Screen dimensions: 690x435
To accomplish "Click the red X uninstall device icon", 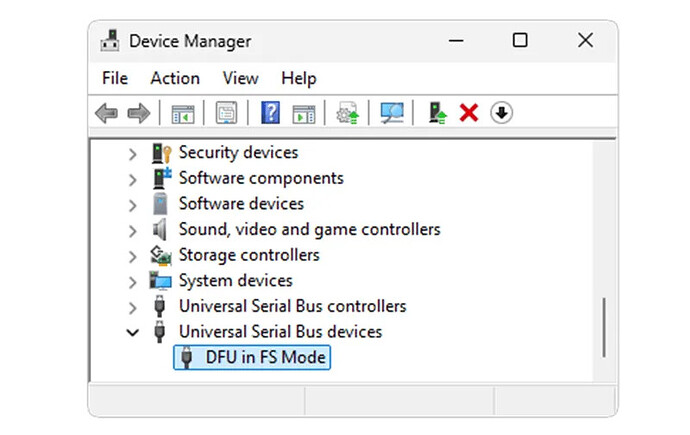I will pyautogui.click(x=468, y=114).
